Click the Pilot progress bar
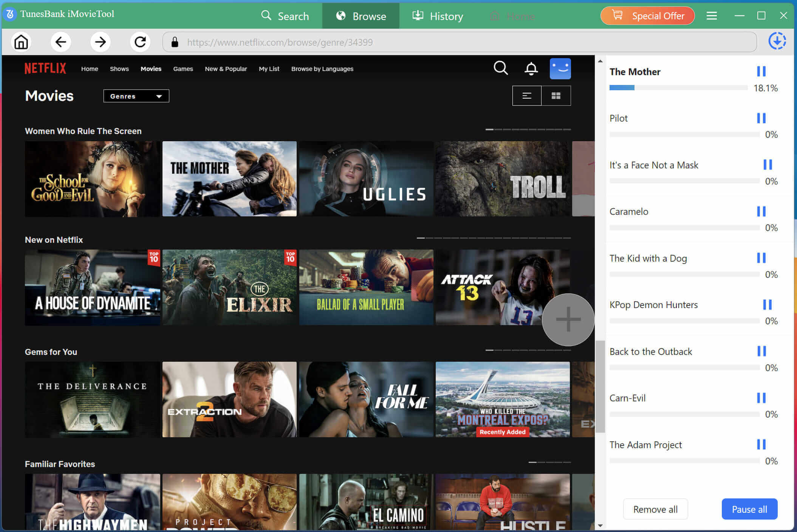Screen dimensions: 797x532 pos(684,134)
